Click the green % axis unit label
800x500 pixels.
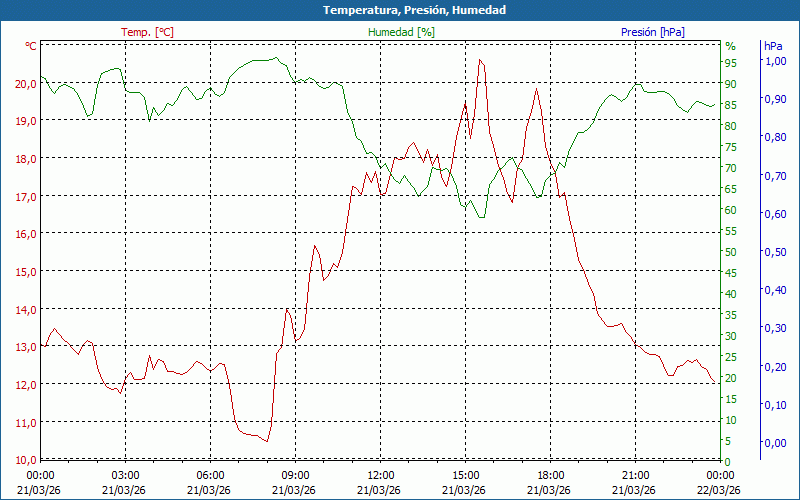tap(730, 46)
